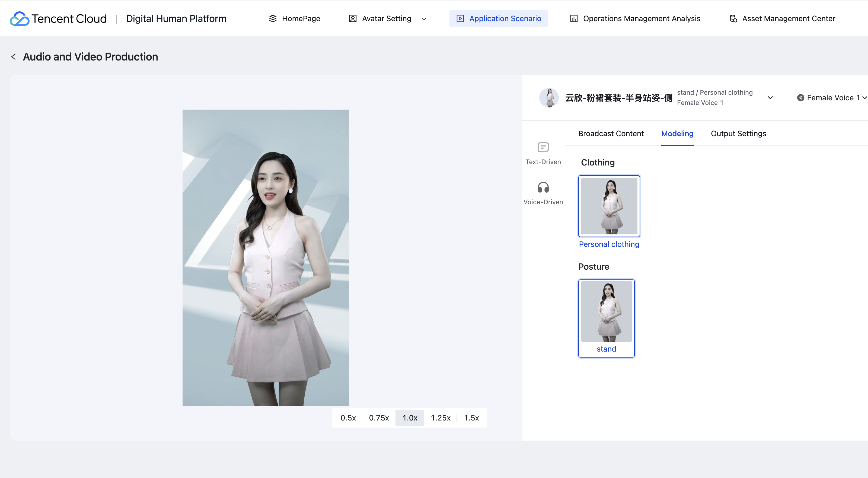
Task: Click the Avatar Setting portrait icon
Action: coord(352,18)
